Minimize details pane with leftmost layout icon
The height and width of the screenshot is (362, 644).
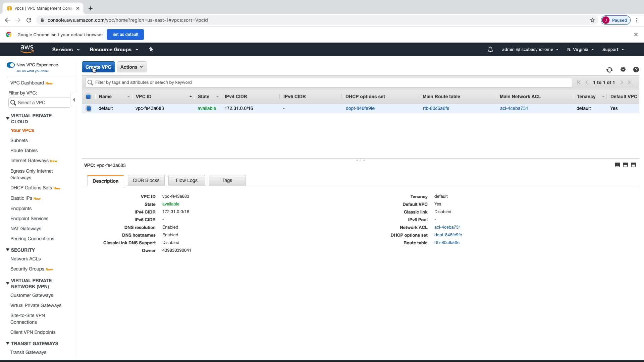[x=617, y=165]
